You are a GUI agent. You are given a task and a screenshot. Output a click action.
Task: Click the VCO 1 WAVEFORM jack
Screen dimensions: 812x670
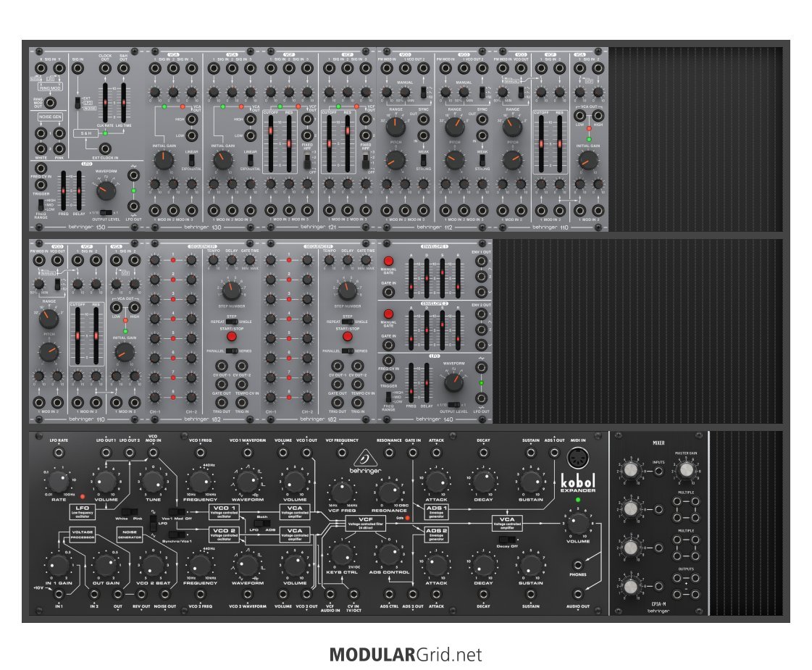point(248,453)
